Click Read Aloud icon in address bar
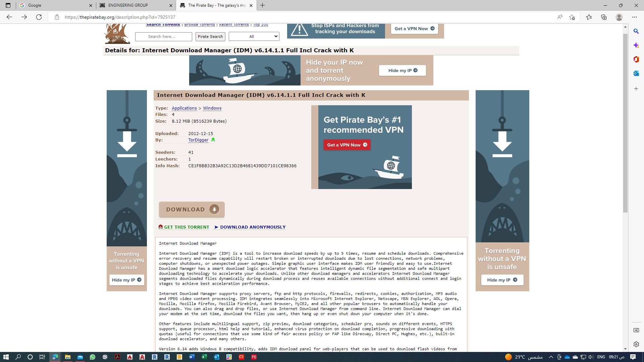 pos(560,17)
